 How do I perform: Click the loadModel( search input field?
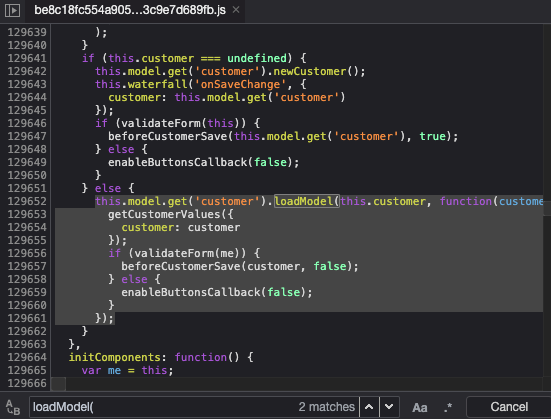pos(162,407)
